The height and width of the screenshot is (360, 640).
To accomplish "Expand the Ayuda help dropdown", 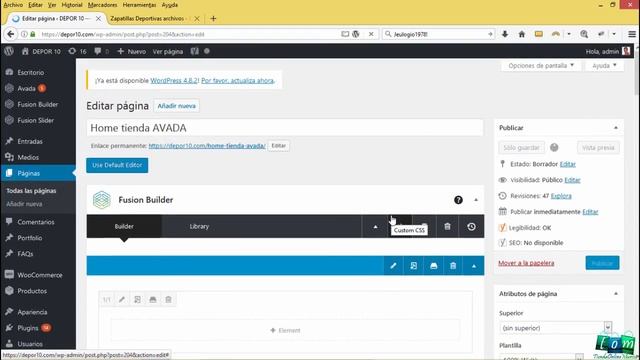I will pyautogui.click(x=604, y=65).
